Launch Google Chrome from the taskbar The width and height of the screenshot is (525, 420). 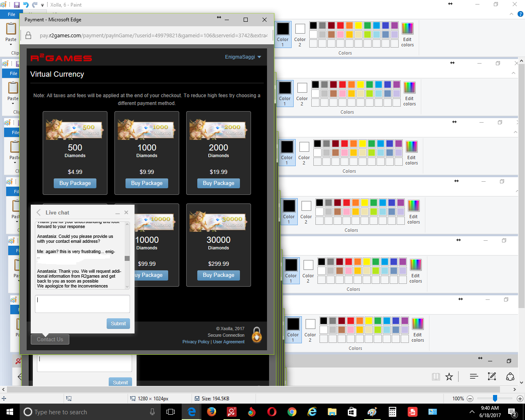(x=292, y=412)
